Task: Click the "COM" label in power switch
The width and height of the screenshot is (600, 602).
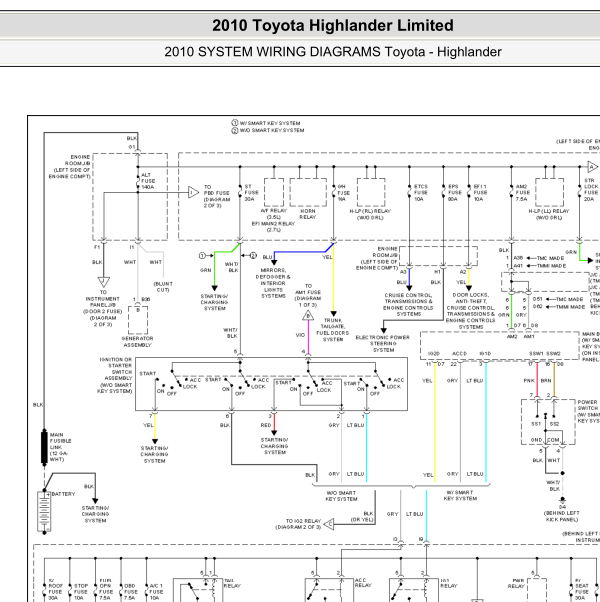Action: (x=553, y=440)
